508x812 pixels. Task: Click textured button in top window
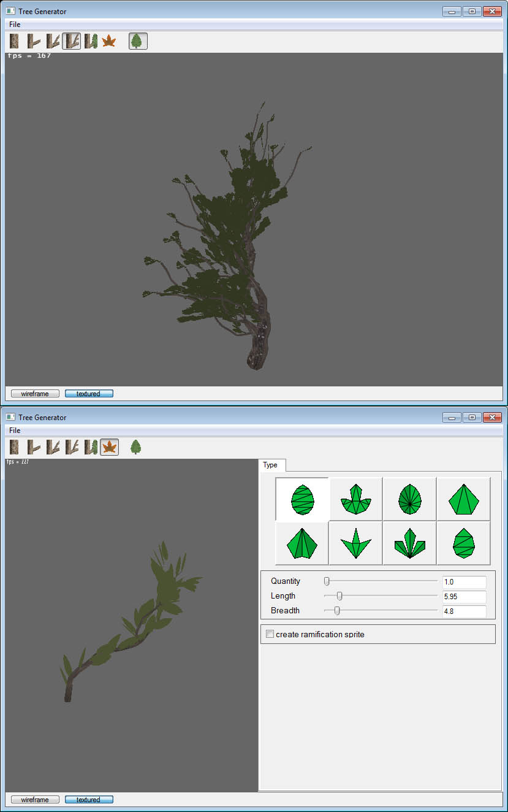(89, 394)
